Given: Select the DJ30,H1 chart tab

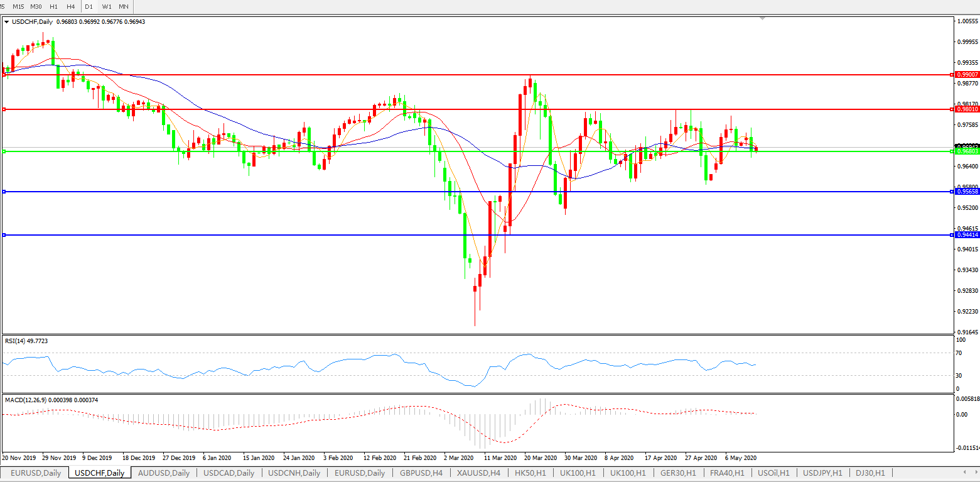Looking at the screenshot, I should 870,473.
